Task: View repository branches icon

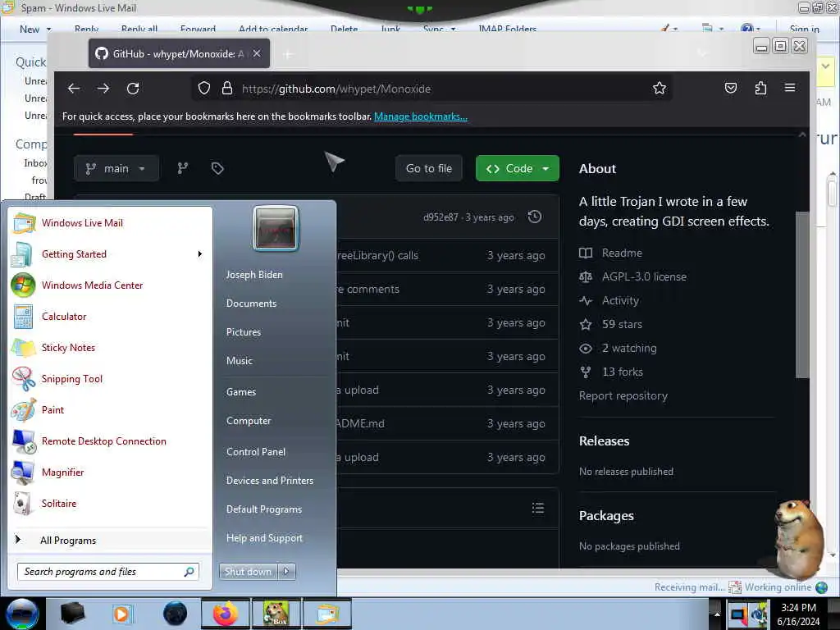Action: (183, 168)
